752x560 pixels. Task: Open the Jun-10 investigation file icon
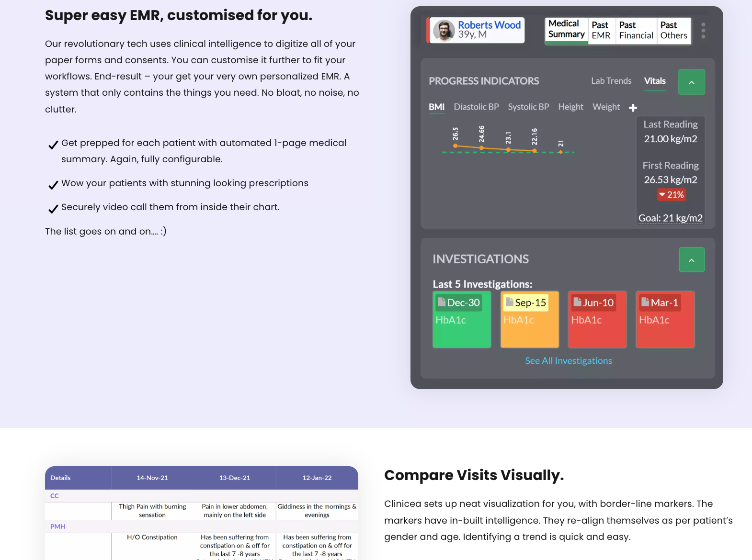[x=578, y=302]
